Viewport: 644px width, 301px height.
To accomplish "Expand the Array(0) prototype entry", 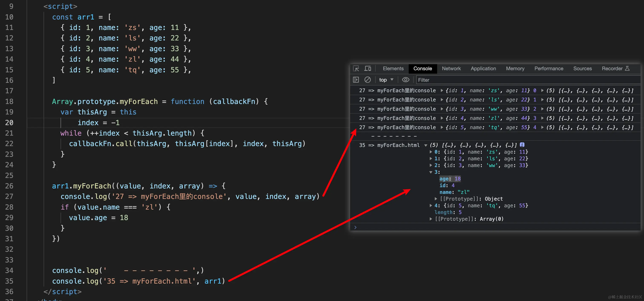I will coord(431,219).
